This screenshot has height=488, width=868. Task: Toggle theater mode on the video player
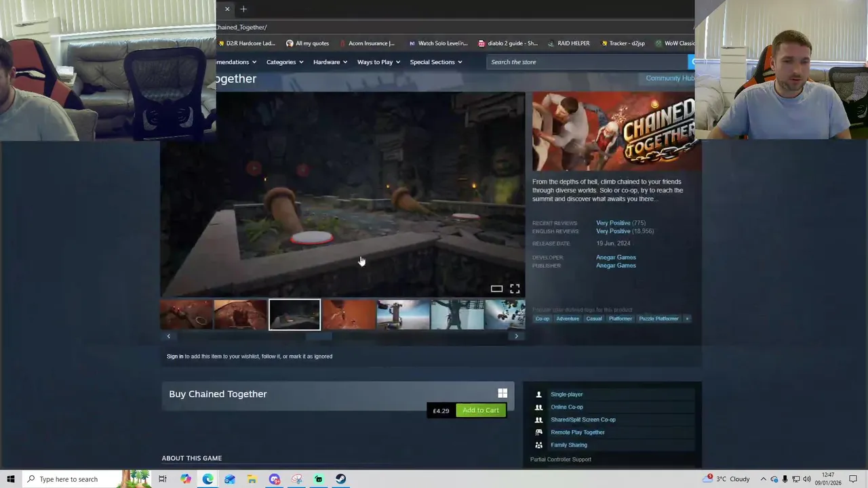pos(496,289)
